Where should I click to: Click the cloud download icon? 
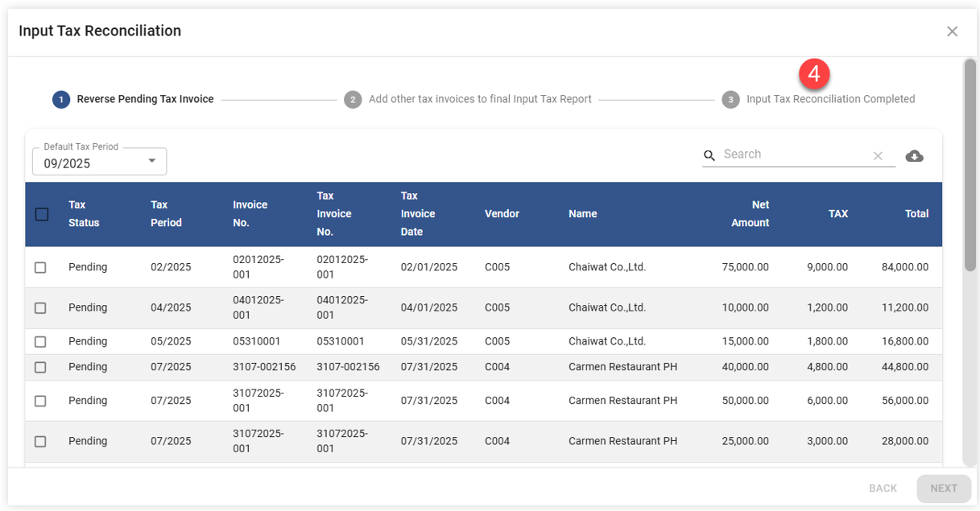coord(914,156)
